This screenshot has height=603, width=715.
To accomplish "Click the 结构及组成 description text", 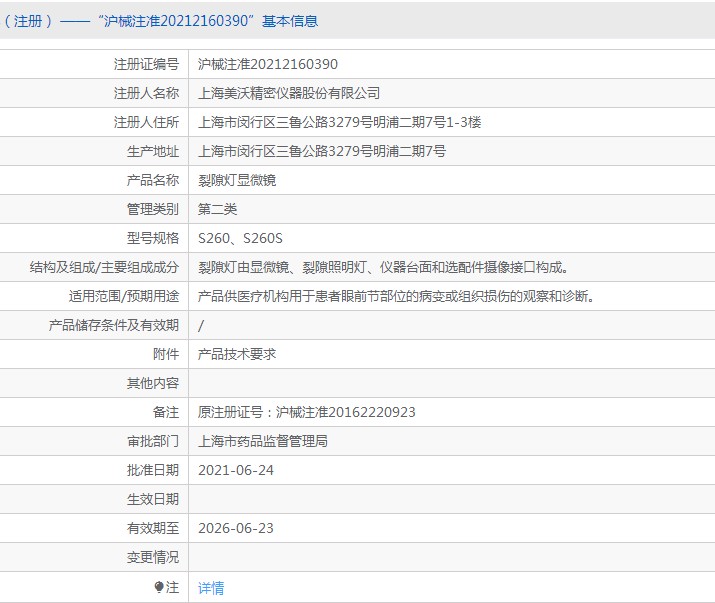I will (x=383, y=267).
